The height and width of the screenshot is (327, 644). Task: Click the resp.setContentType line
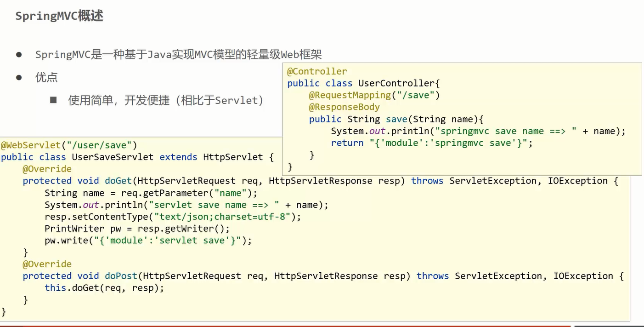coord(173,217)
